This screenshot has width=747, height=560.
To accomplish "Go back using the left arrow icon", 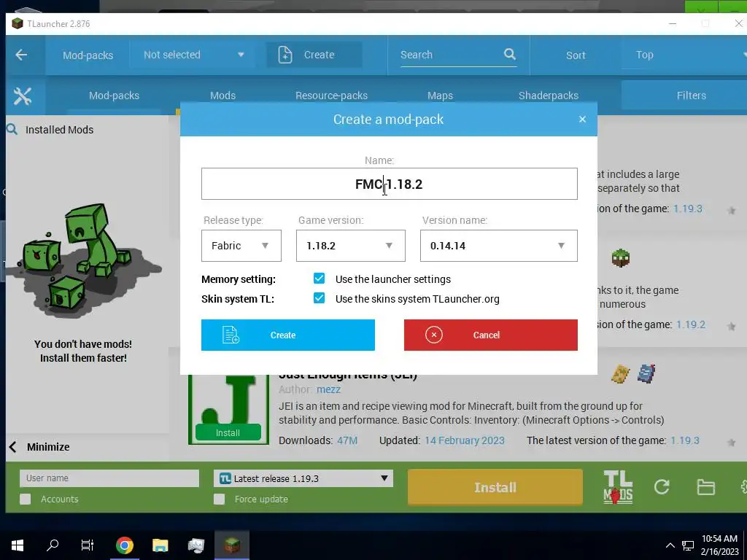I will coord(21,55).
